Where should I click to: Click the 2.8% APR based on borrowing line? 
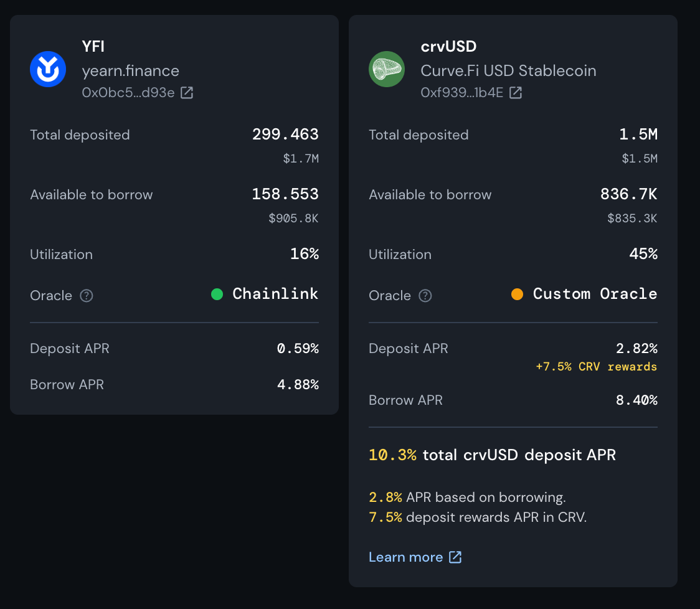[468, 498]
